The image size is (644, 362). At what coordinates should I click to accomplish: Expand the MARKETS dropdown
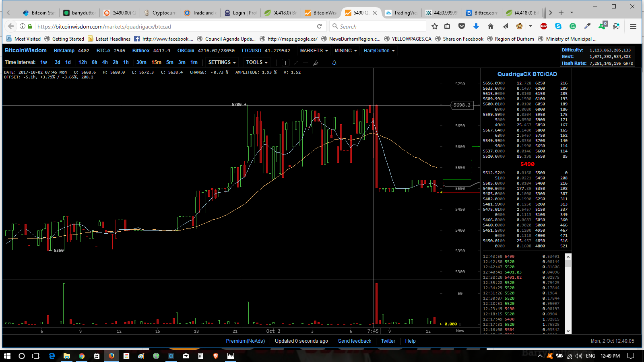[x=314, y=51]
